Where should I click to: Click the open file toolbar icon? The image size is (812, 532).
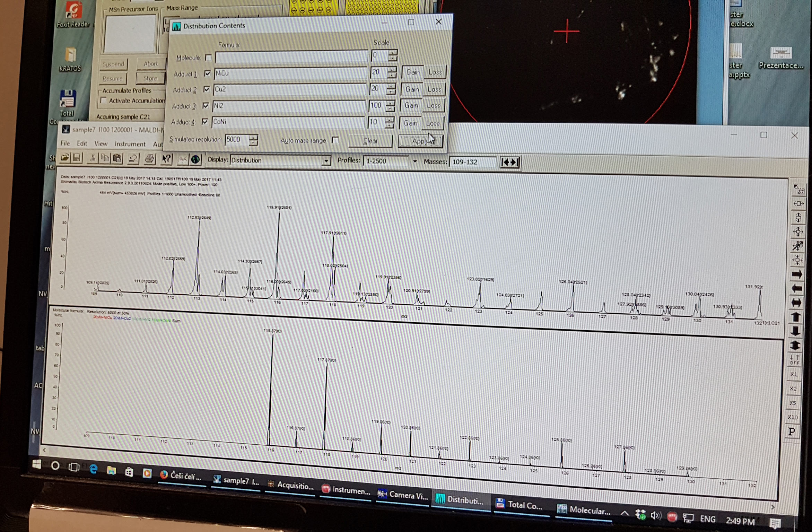65,158
